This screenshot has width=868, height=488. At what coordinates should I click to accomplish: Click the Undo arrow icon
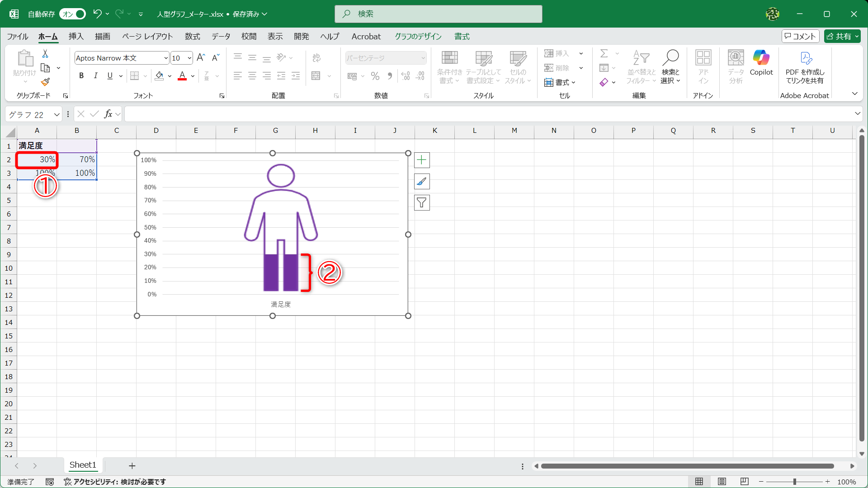97,14
